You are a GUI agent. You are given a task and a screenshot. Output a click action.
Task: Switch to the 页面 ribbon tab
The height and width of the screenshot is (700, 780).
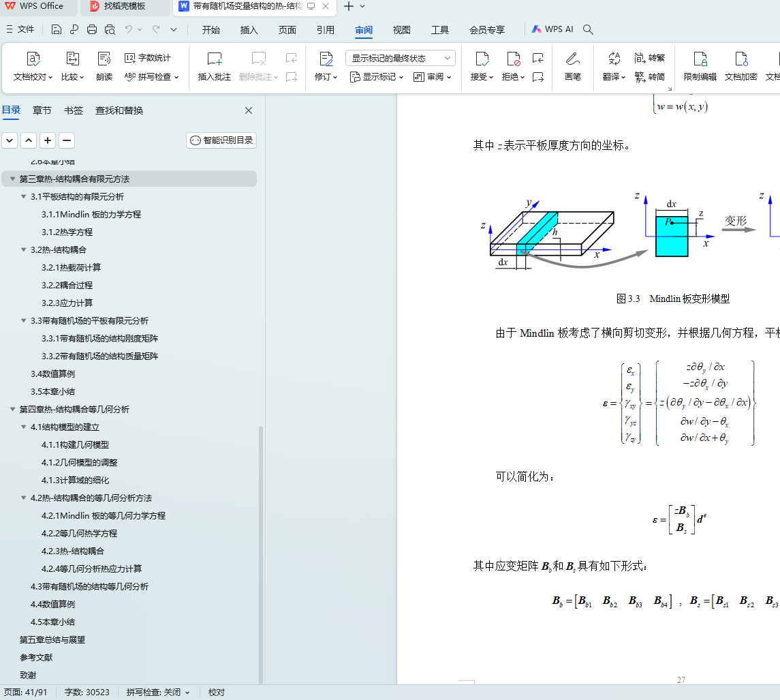[x=287, y=30]
